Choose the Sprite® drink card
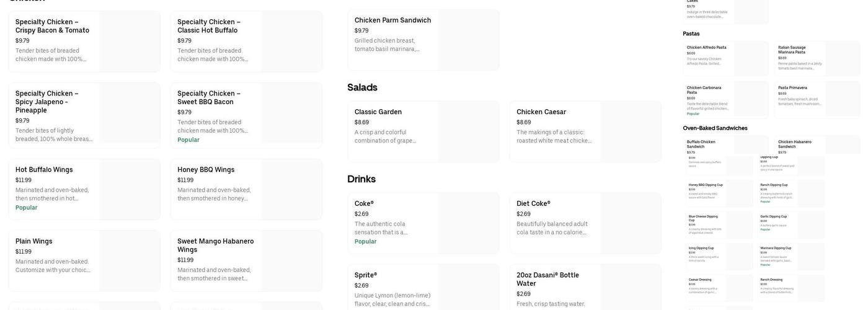Image resolution: width=868 pixels, height=310 pixels. 423,288
